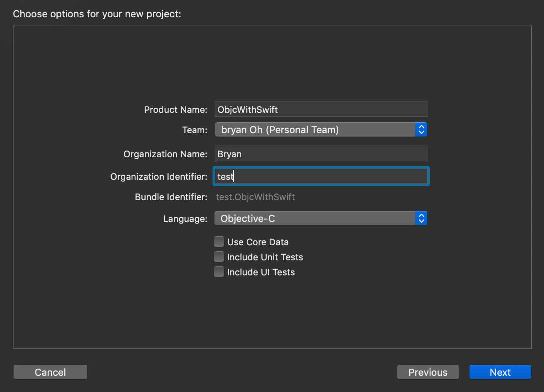Screen dimensions: 544x392
Task: Click into the Product Name field
Action: [321, 109]
